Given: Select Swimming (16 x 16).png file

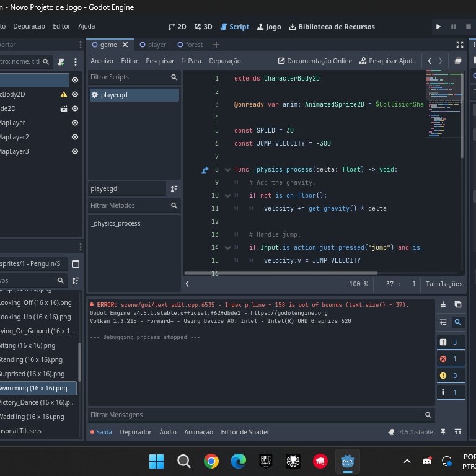Looking at the screenshot, I should [x=37, y=388].
